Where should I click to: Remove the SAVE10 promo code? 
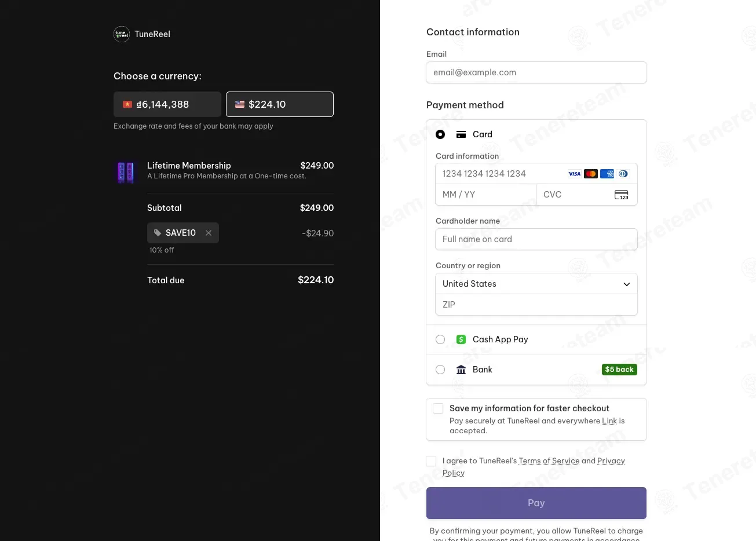(209, 233)
